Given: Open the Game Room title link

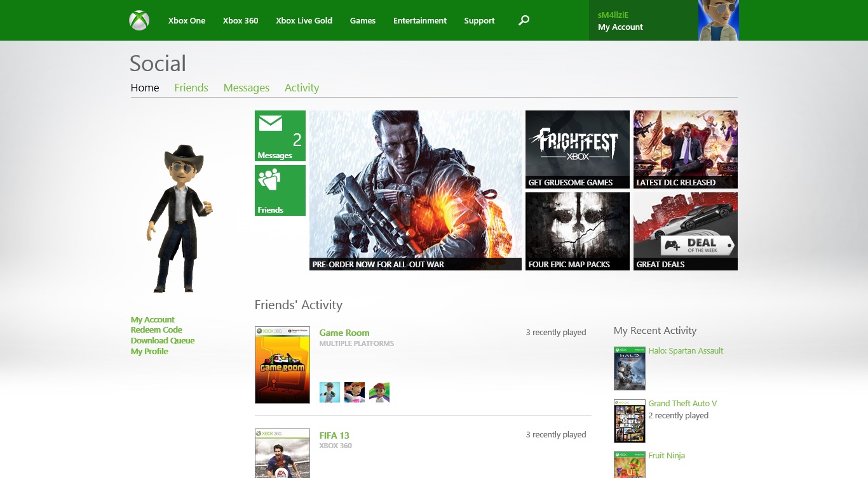Looking at the screenshot, I should (344, 333).
